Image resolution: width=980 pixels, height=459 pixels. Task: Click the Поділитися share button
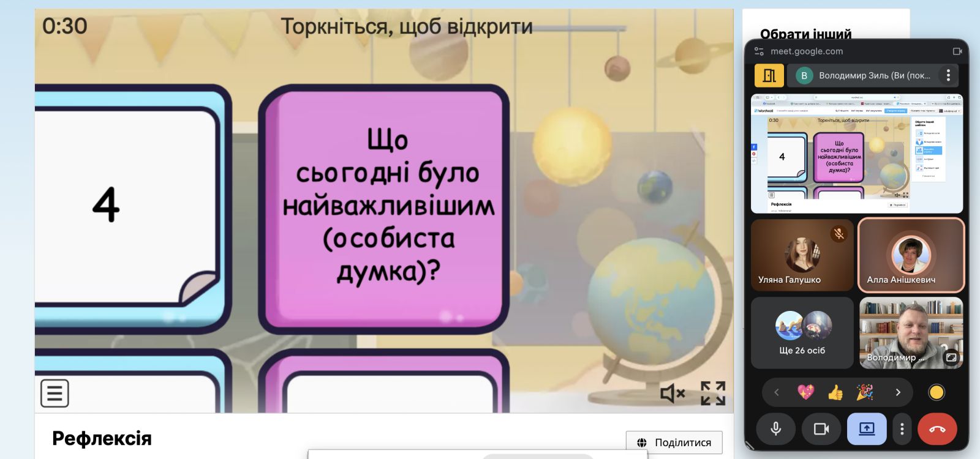click(x=674, y=442)
